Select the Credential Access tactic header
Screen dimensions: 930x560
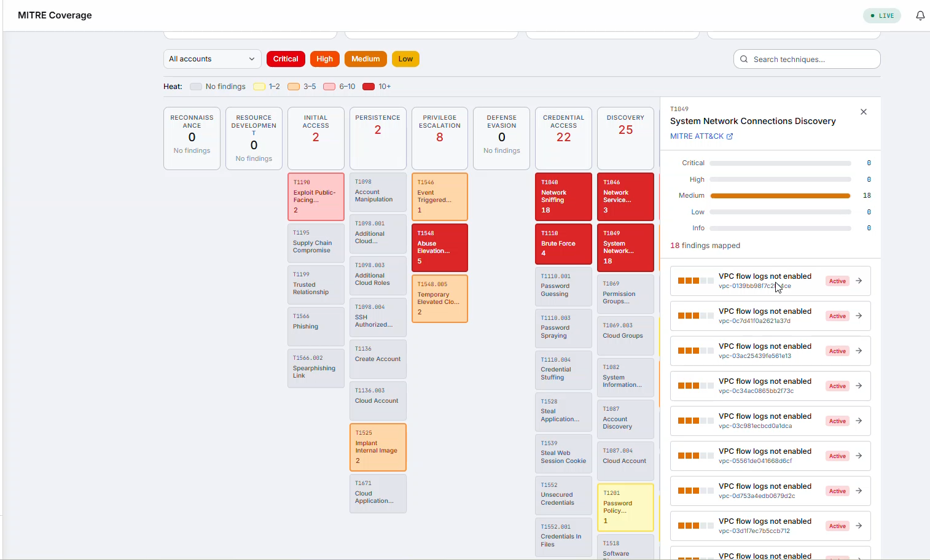pos(563,139)
